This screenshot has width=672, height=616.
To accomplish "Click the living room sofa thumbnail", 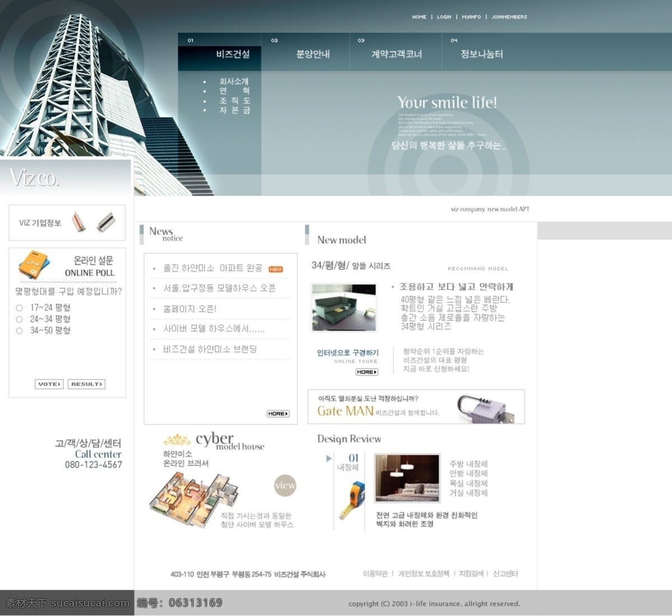I will click(x=344, y=307).
